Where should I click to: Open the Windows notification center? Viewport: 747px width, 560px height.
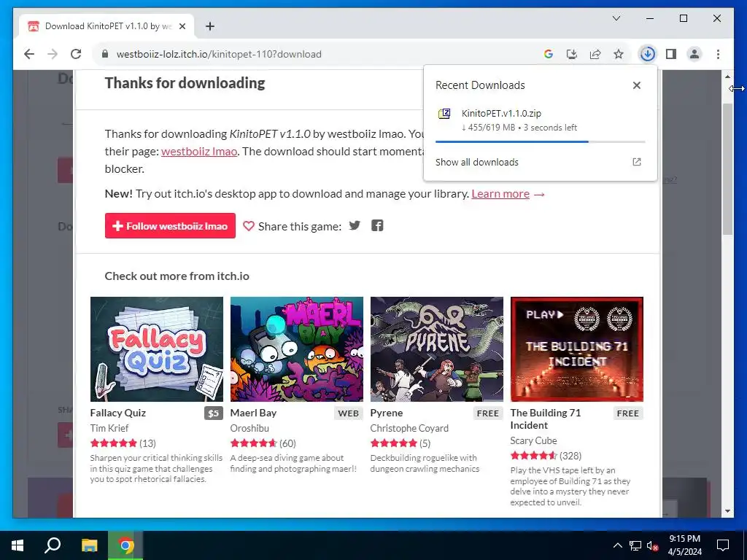click(723, 545)
